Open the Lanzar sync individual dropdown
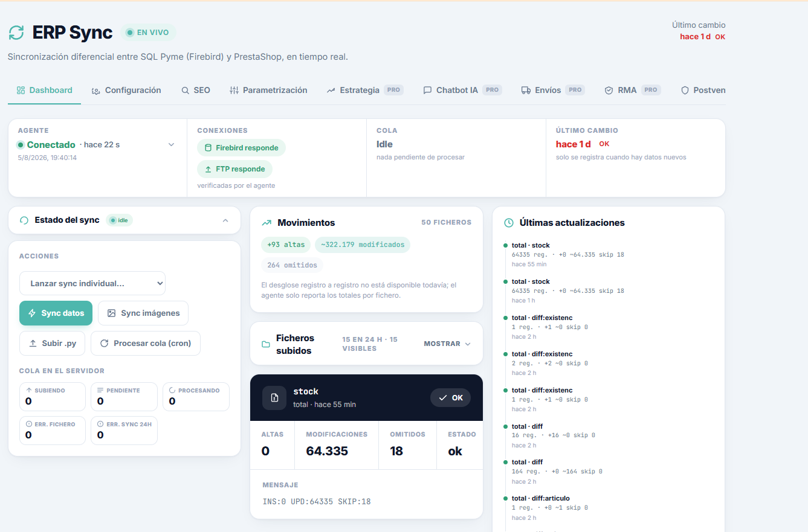Image resolution: width=808 pixels, height=532 pixels. (92, 283)
